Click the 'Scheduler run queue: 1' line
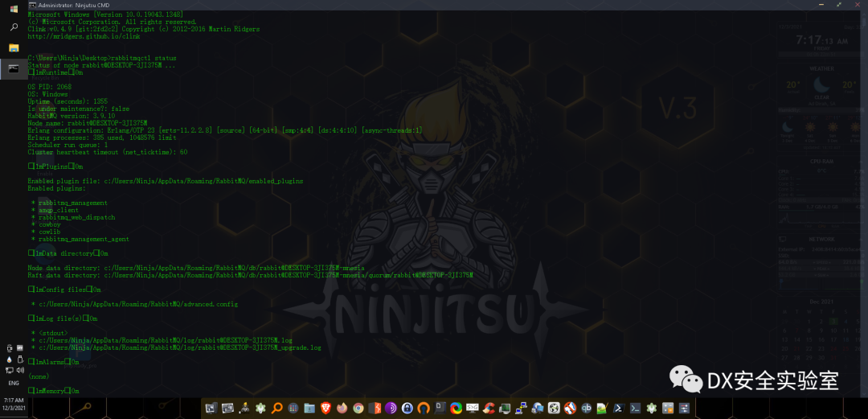The image size is (868, 419). pyautogui.click(x=68, y=145)
